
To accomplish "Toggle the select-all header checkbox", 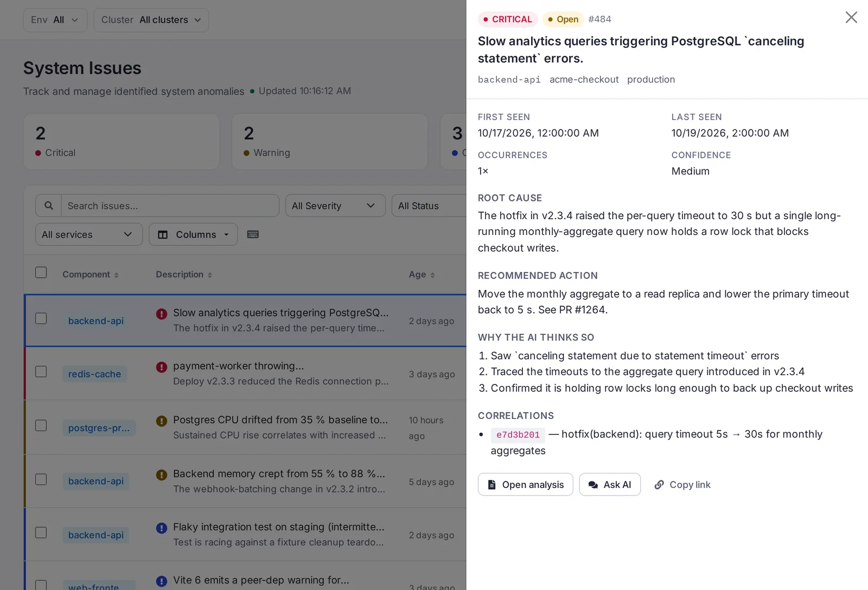I will click(41, 272).
